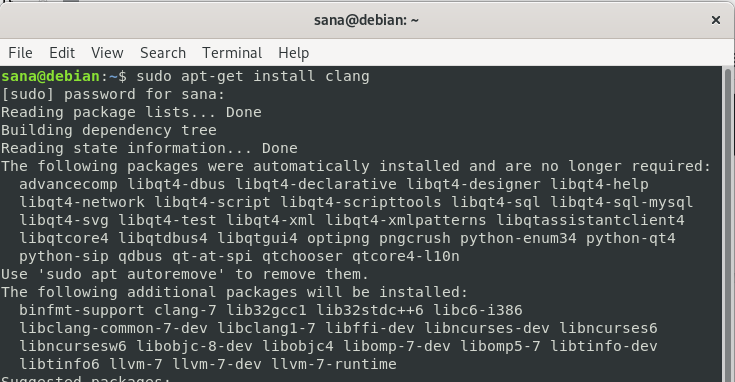735x382 pixels.
Task: Open the File menu
Action: tap(20, 53)
